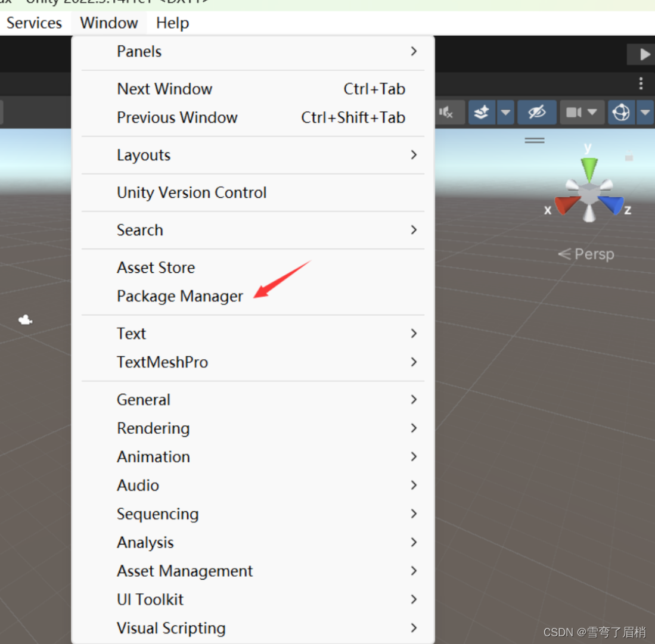Open the Services menu
The image size is (655, 644).
point(34,23)
